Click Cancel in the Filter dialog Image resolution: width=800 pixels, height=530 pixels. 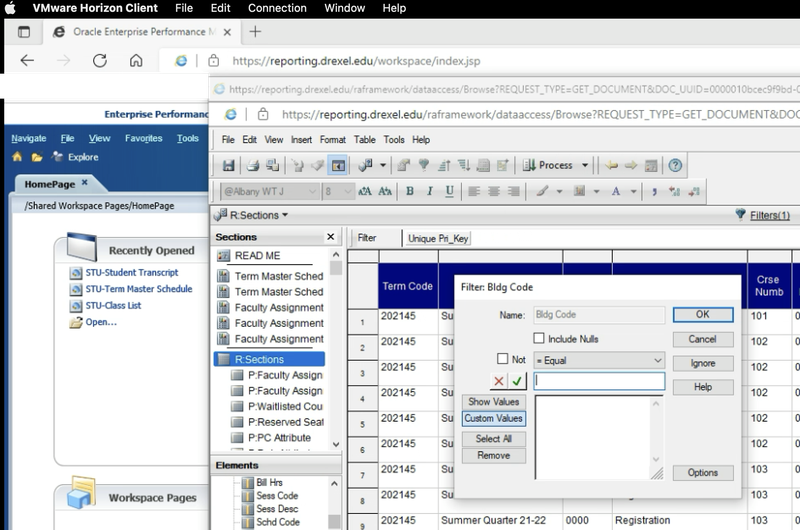click(x=703, y=339)
